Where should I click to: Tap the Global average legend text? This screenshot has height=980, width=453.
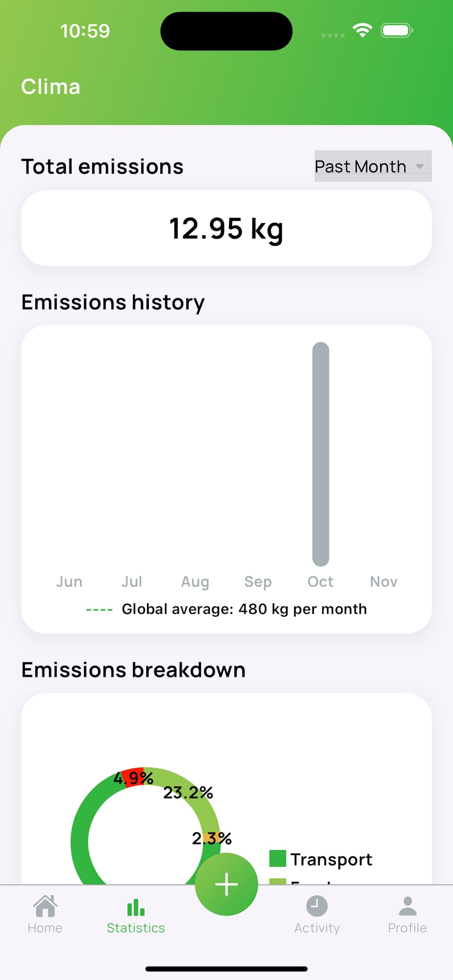pyautogui.click(x=244, y=609)
